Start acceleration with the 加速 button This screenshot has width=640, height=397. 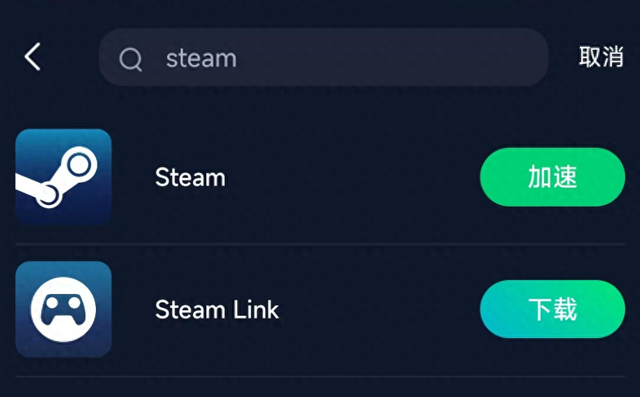[553, 177]
